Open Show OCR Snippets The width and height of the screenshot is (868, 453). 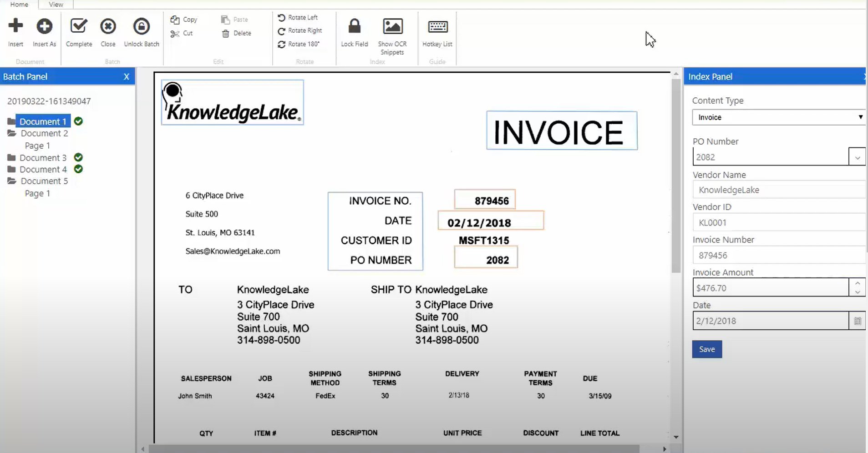(x=392, y=26)
